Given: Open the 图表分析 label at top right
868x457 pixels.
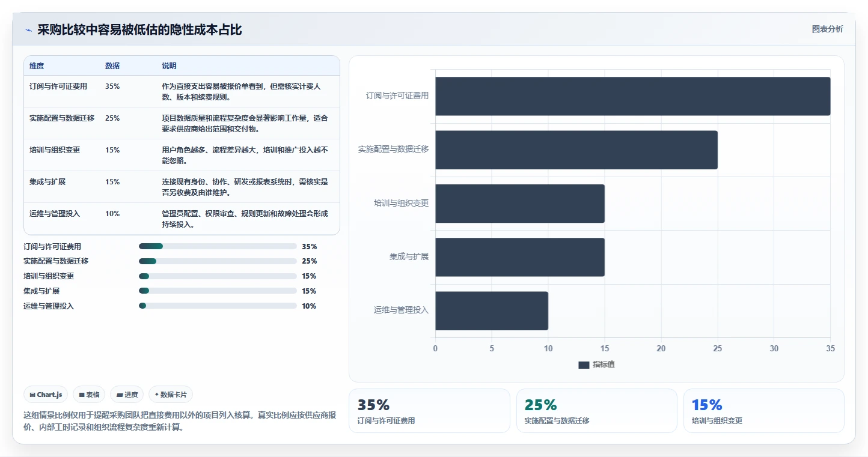Looking at the screenshot, I should (x=827, y=29).
